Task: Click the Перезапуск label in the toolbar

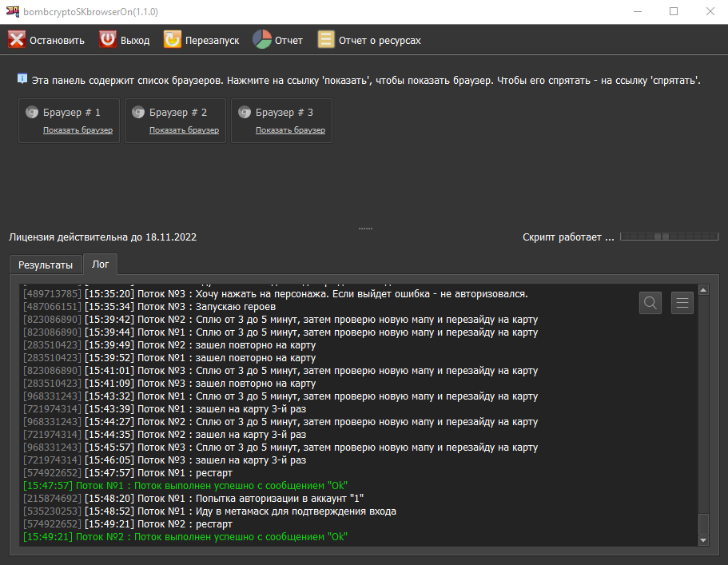Action: point(213,41)
